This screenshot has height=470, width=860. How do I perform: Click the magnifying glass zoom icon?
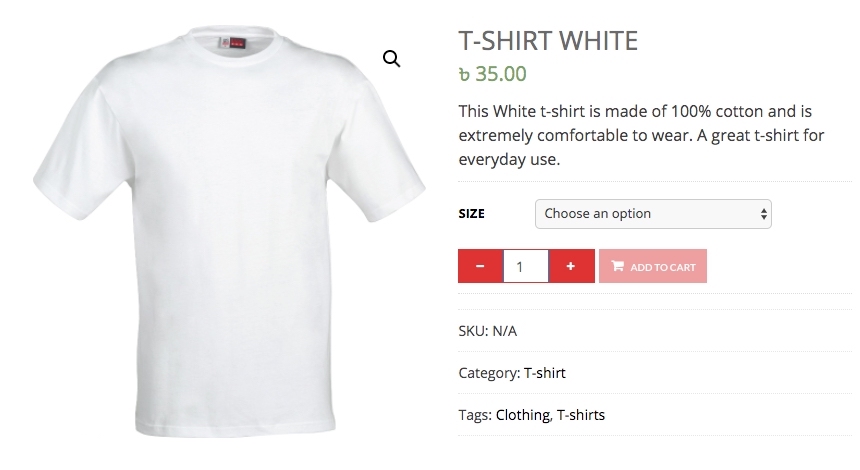pyautogui.click(x=391, y=58)
